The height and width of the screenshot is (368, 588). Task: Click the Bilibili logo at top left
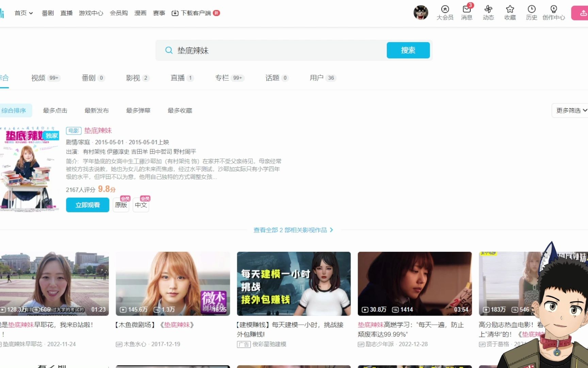click(2, 13)
